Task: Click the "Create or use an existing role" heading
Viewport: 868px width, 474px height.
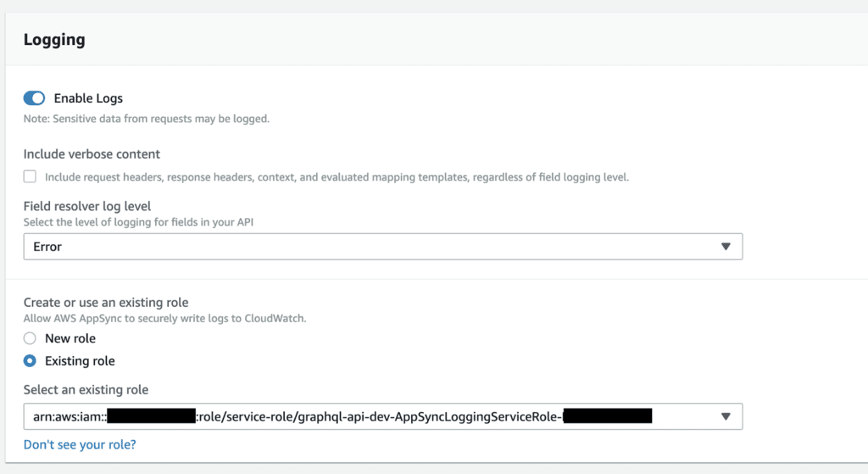Action: (x=106, y=303)
